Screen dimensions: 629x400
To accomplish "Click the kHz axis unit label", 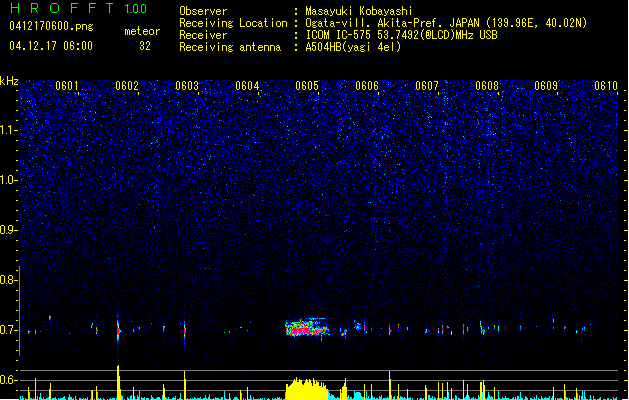I will pyautogui.click(x=9, y=81).
